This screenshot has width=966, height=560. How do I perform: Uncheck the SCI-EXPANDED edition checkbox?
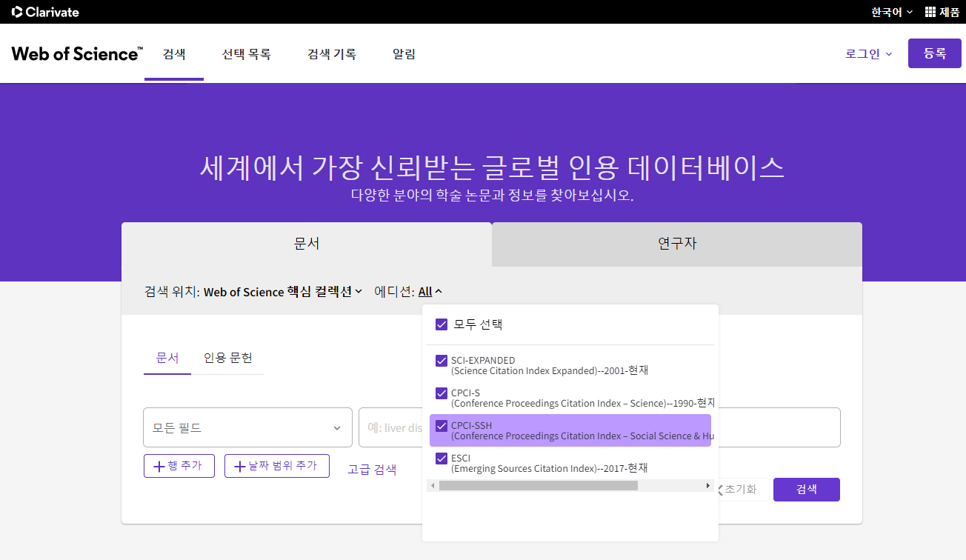442,361
